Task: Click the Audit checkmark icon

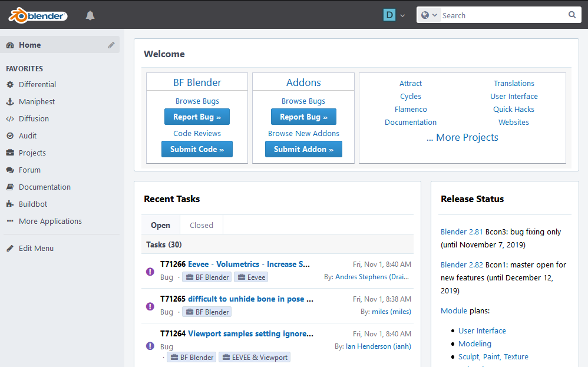Action: tap(10, 135)
